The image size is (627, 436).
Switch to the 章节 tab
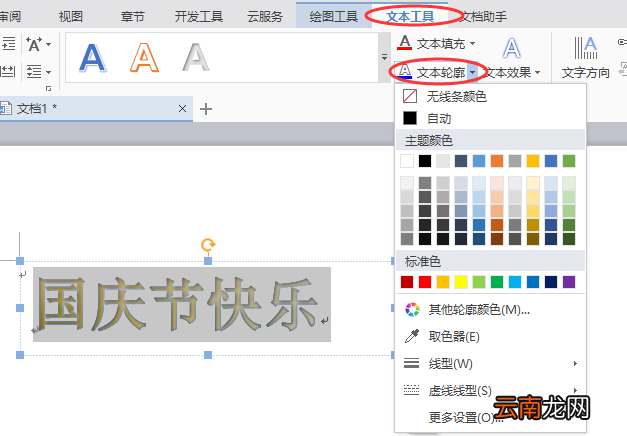click(133, 16)
